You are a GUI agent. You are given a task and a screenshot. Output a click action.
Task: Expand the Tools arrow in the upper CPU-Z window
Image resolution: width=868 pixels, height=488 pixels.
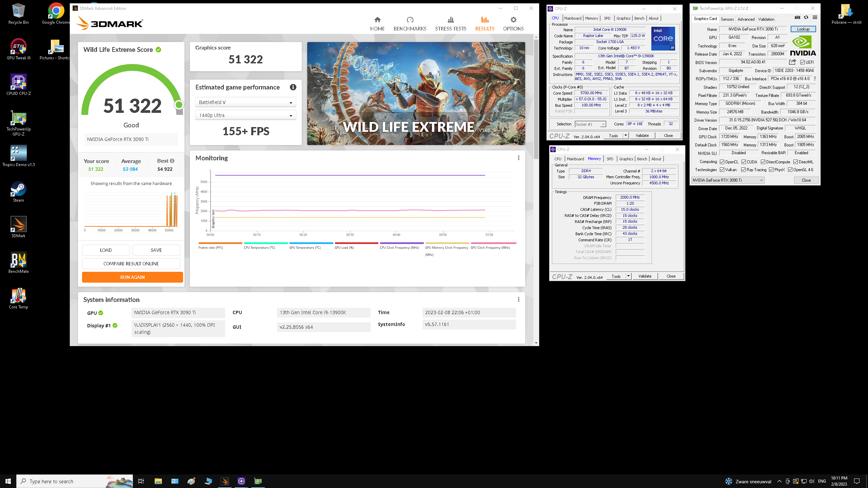coord(626,136)
